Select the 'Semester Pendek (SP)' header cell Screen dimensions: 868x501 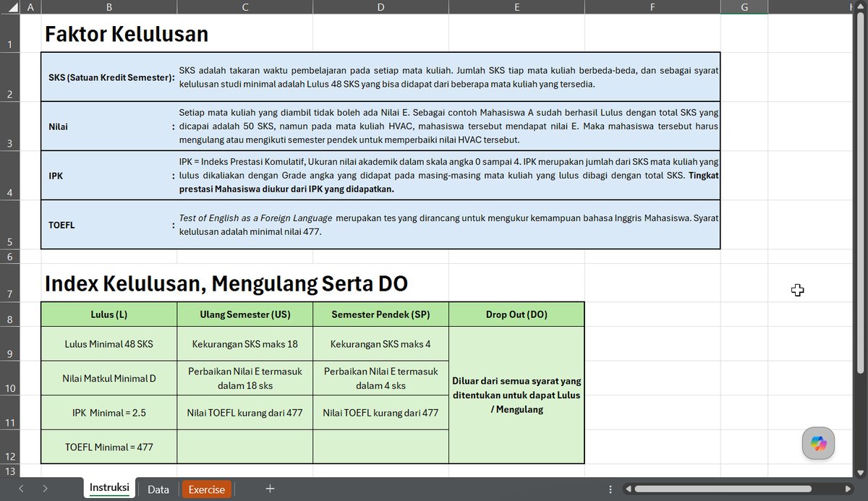[x=380, y=314]
